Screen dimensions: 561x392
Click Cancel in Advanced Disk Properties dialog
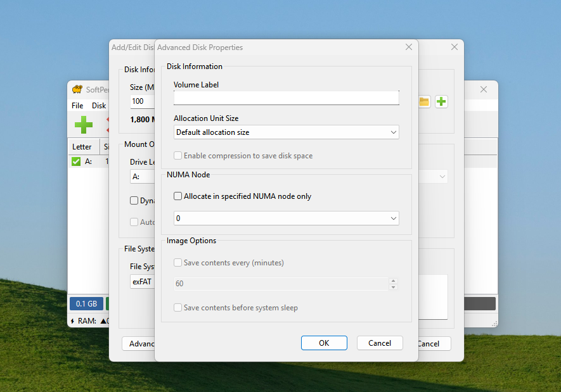379,343
